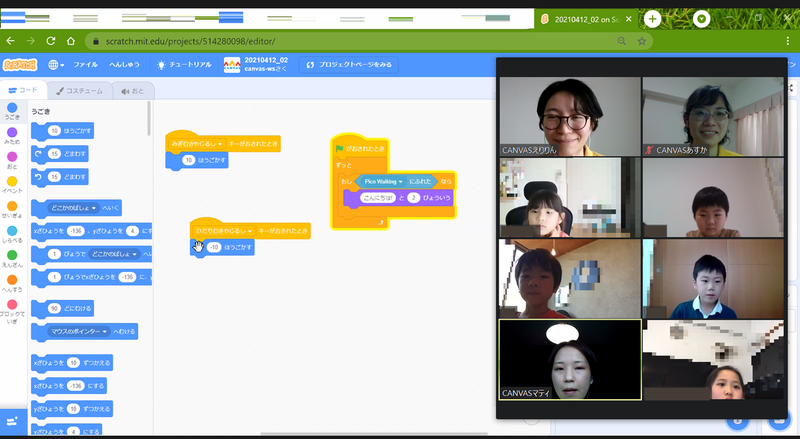The height and width of the screenshot is (439, 800).
Task: Select the orange へんすう (Variables) category
Action: 12,279
